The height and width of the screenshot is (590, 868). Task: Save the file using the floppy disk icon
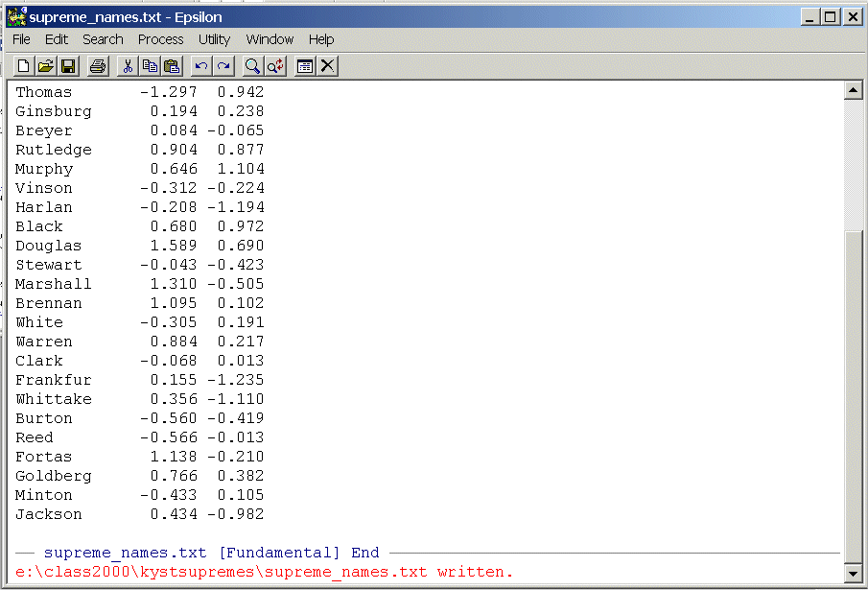68,66
